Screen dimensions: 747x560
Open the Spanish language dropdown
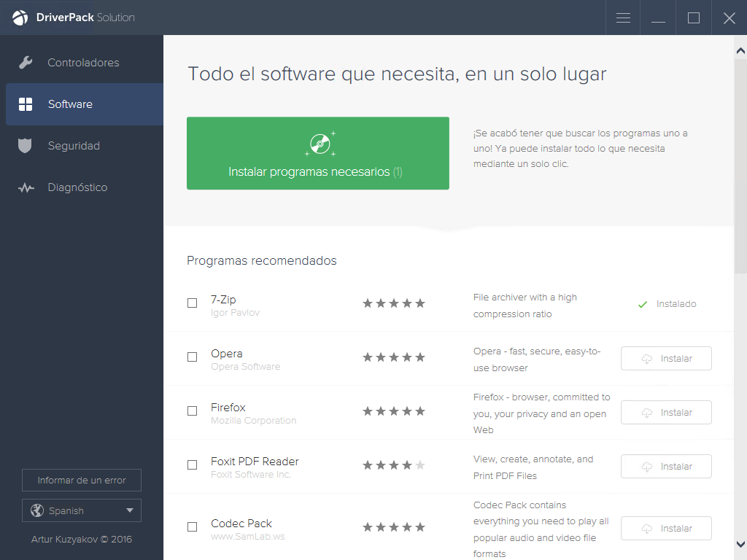82,510
